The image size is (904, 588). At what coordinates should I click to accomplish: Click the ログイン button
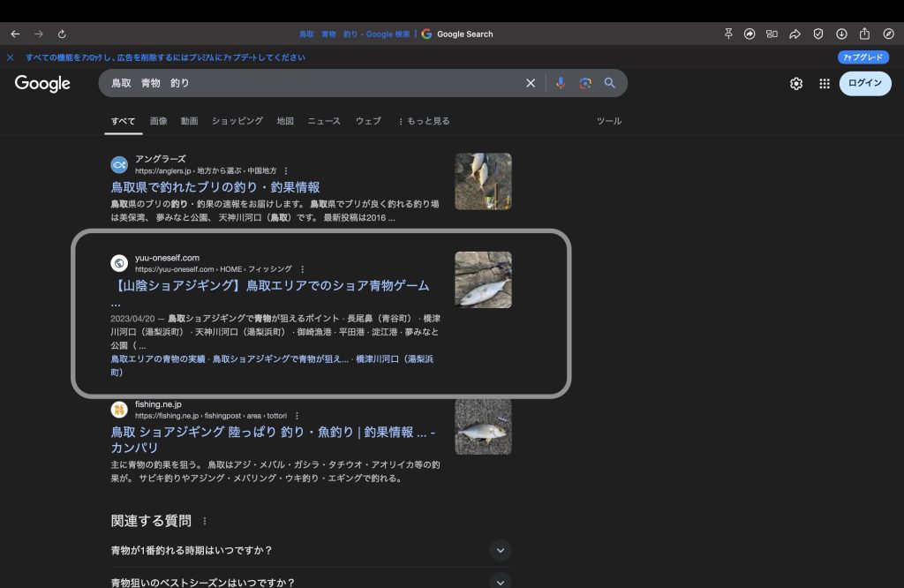tap(865, 83)
